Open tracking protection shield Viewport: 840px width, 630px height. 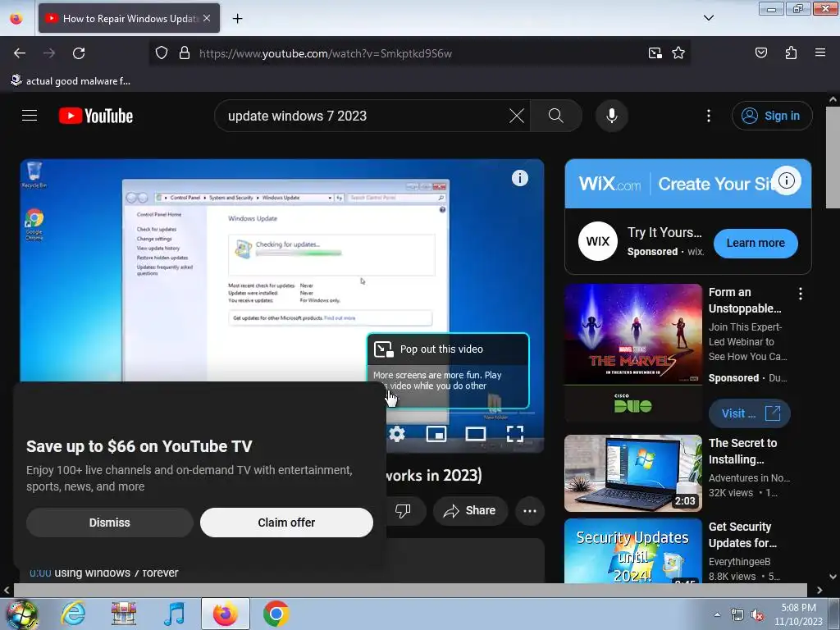click(x=162, y=53)
